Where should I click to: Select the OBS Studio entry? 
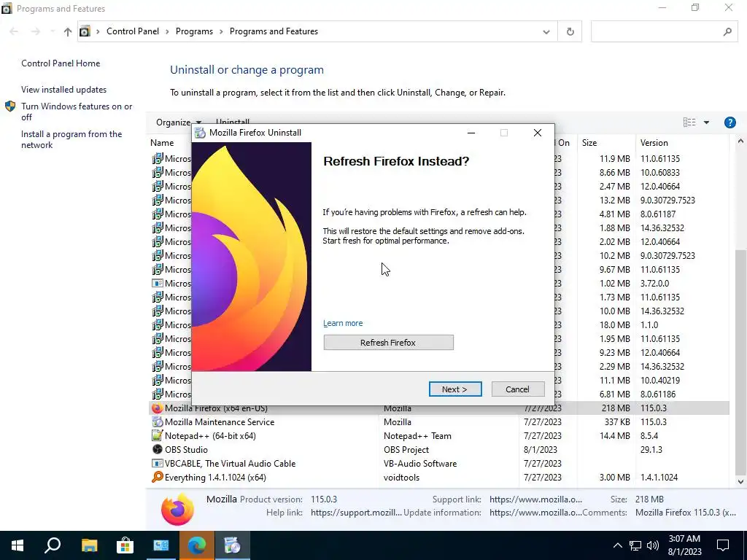186,449
